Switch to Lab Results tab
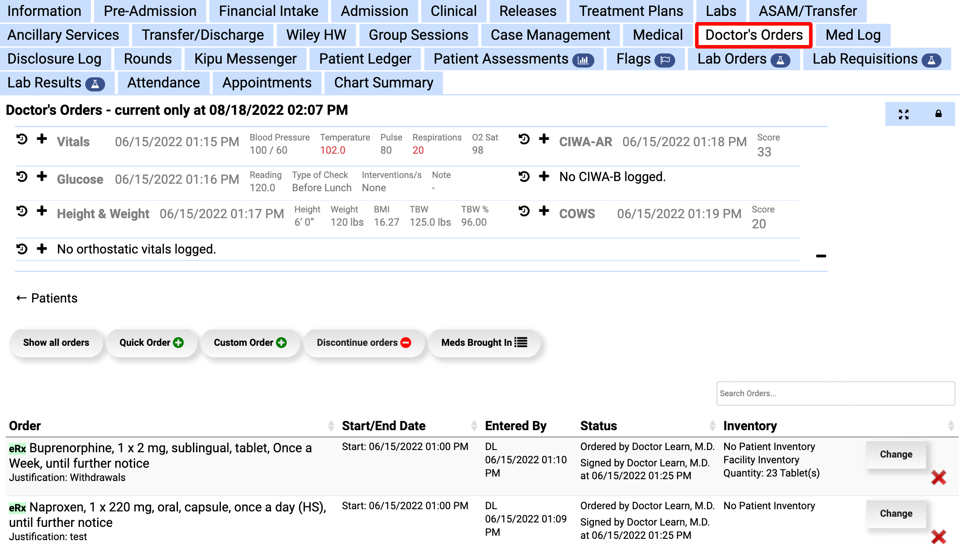This screenshot has height=560, width=960. click(56, 83)
